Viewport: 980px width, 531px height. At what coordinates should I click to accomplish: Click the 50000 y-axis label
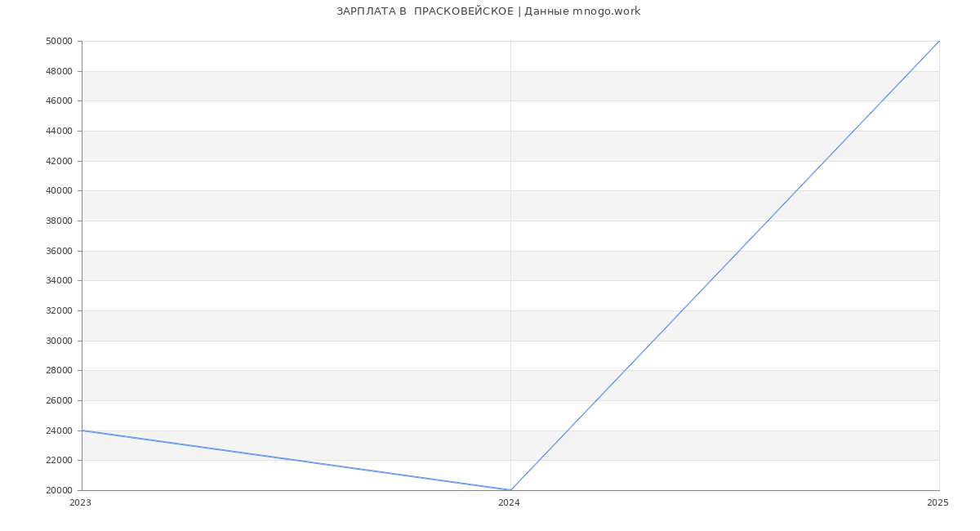click(x=60, y=42)
